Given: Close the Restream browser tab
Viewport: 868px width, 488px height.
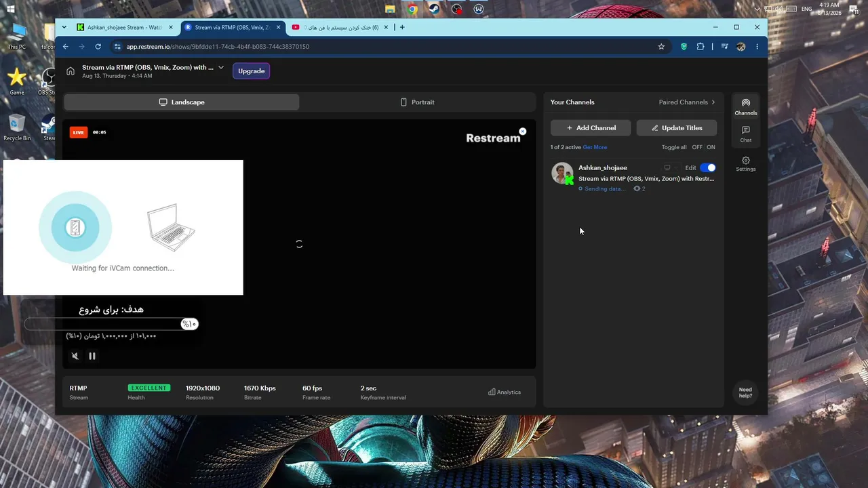Looking at the screenshot, I should coord(277,27).
